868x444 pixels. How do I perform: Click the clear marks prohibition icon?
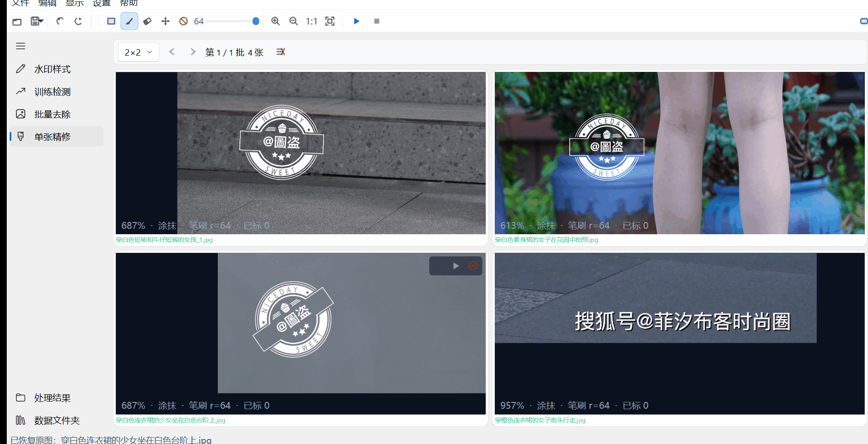click(x=183, y=21)
